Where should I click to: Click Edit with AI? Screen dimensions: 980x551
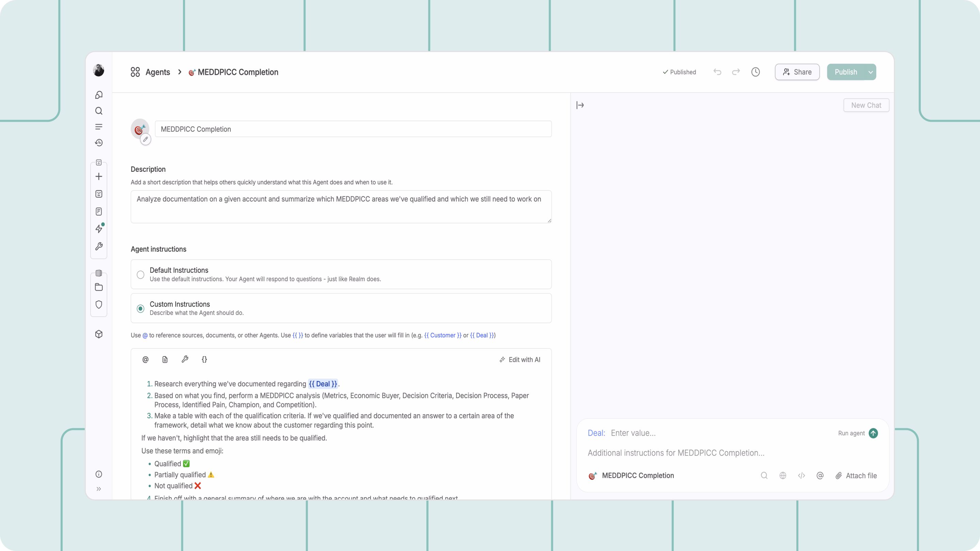520,360
